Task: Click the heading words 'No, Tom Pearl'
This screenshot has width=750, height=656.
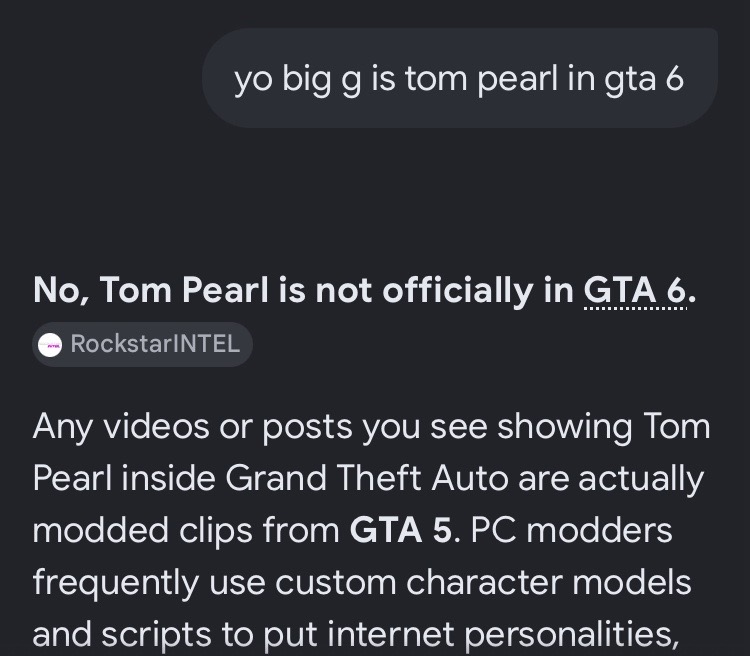Action: (x=151, y=290)
